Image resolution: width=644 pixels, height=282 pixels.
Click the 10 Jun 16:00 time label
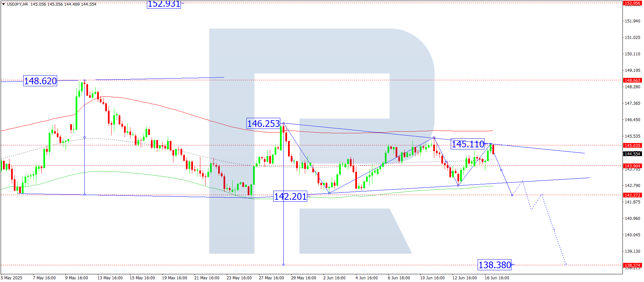pos(432,278)
